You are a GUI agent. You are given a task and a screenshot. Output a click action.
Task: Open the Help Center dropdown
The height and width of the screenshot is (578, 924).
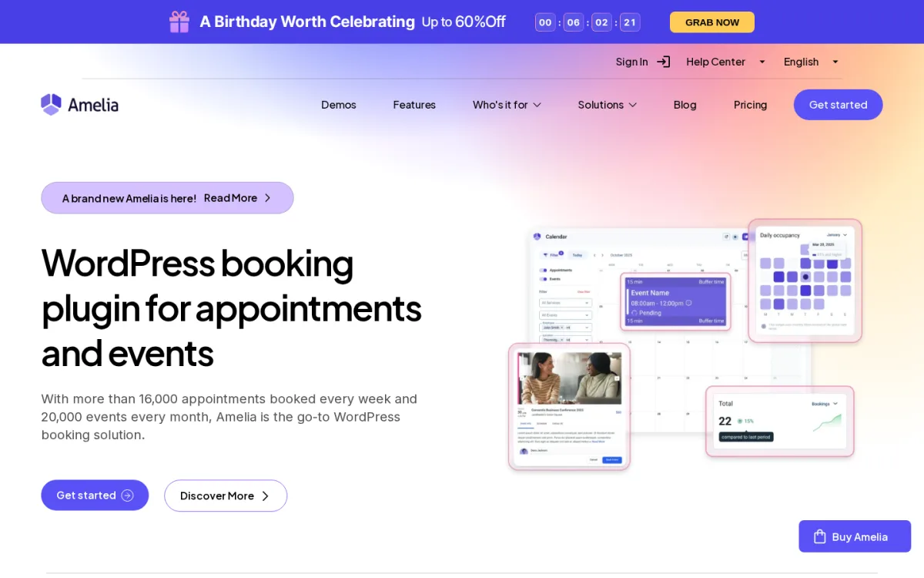click(x=726, y=62)
